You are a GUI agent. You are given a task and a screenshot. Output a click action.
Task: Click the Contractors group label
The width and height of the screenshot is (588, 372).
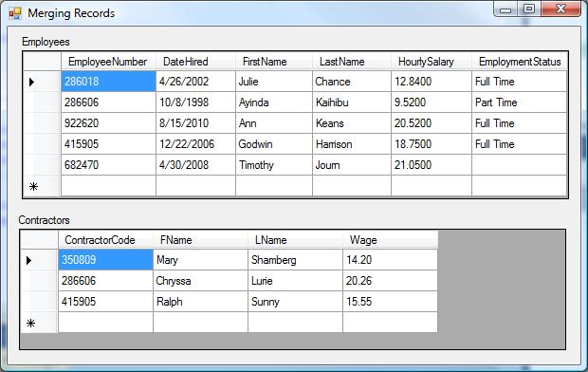point(44,220)
